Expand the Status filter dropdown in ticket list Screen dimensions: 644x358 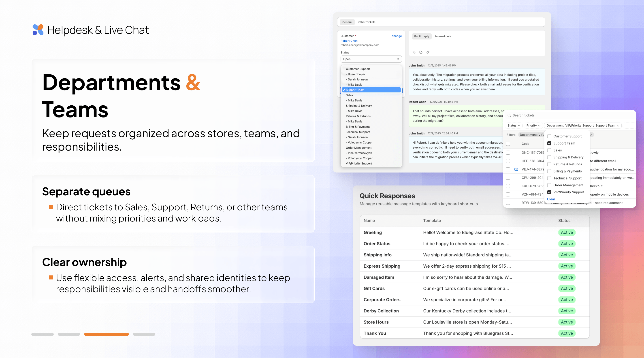coord(514,126)
